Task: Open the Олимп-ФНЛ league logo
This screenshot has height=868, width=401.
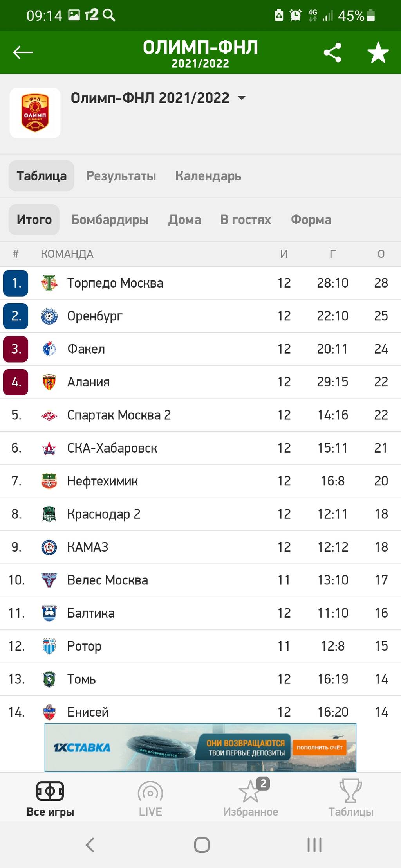Action: (35, 113)
